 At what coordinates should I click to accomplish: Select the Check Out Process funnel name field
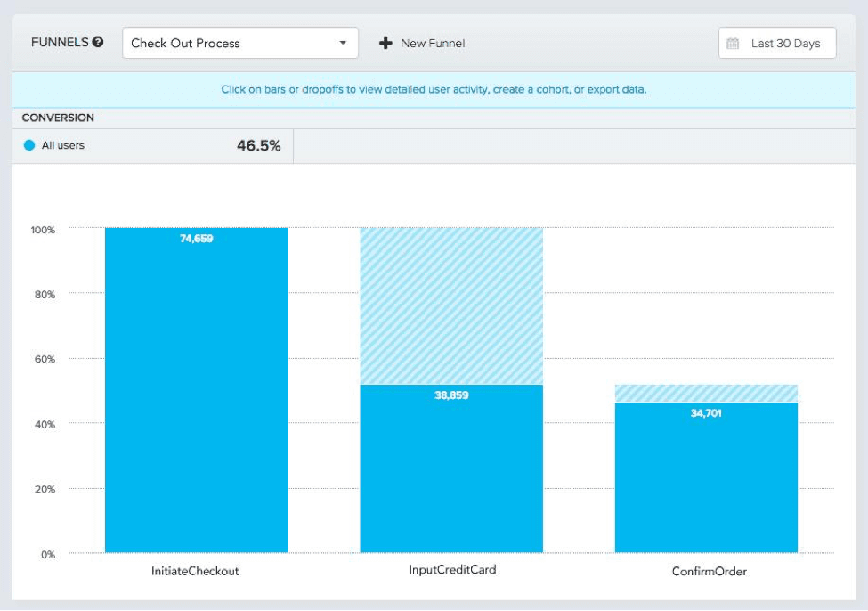227,43
